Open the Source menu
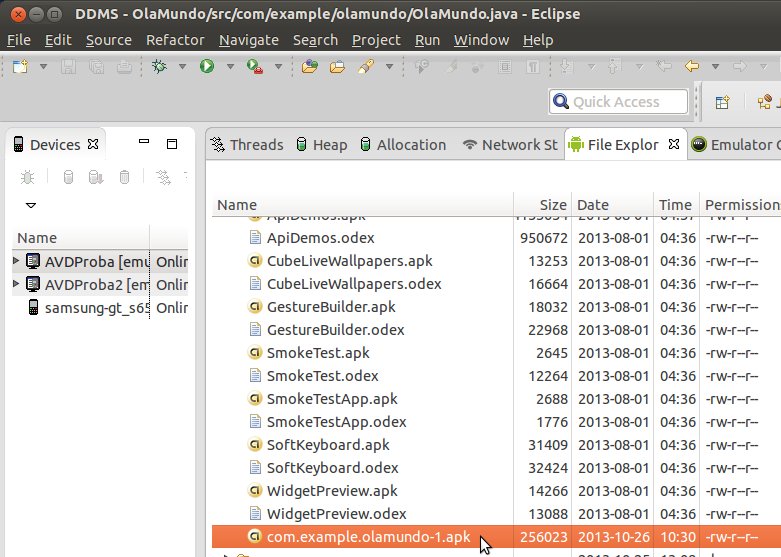781x557 pixels. [x=109, y=40]
